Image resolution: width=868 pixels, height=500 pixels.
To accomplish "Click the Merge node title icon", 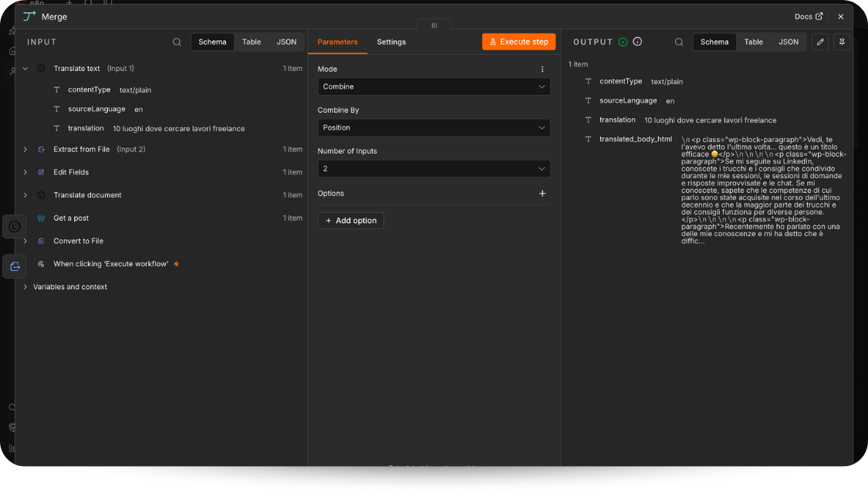I will (29, 17).
